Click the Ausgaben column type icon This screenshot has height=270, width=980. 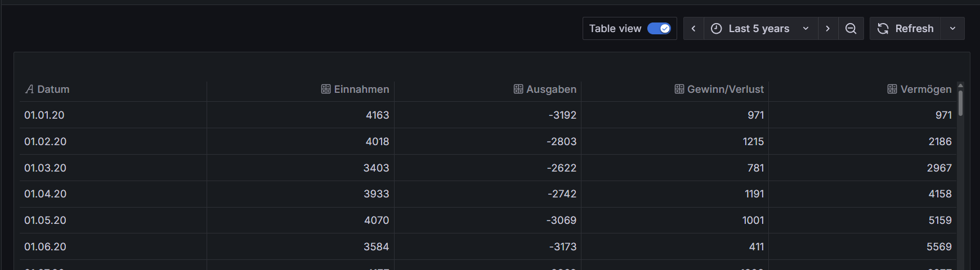[x=518, y=89]
